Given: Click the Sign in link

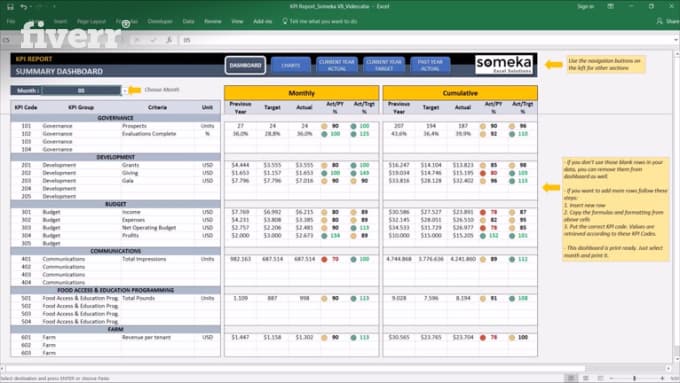Looking at the screenshot, I should pos(585,7).
